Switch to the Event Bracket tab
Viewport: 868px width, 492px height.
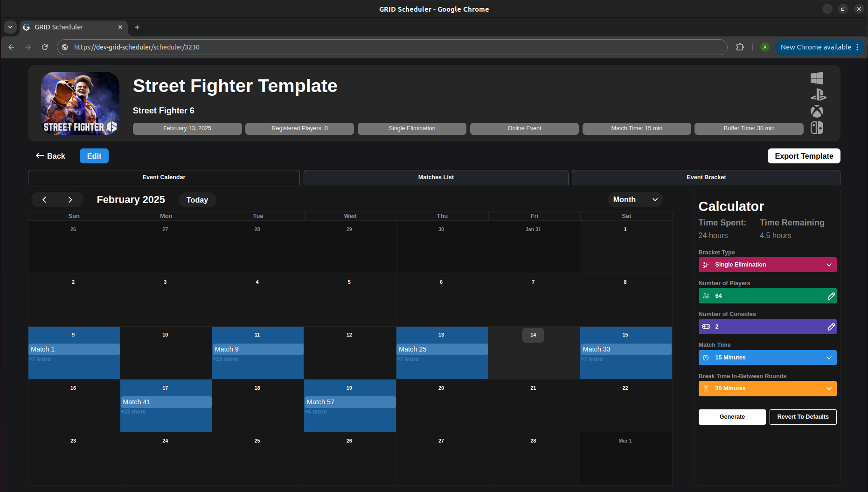point(706,177)
